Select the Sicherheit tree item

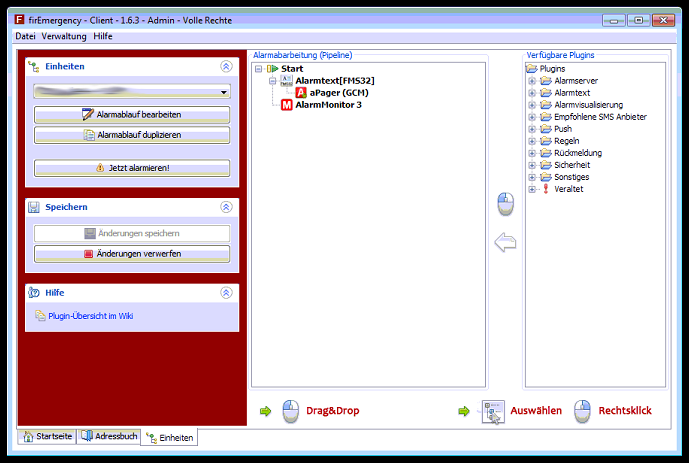click(571, 164)
